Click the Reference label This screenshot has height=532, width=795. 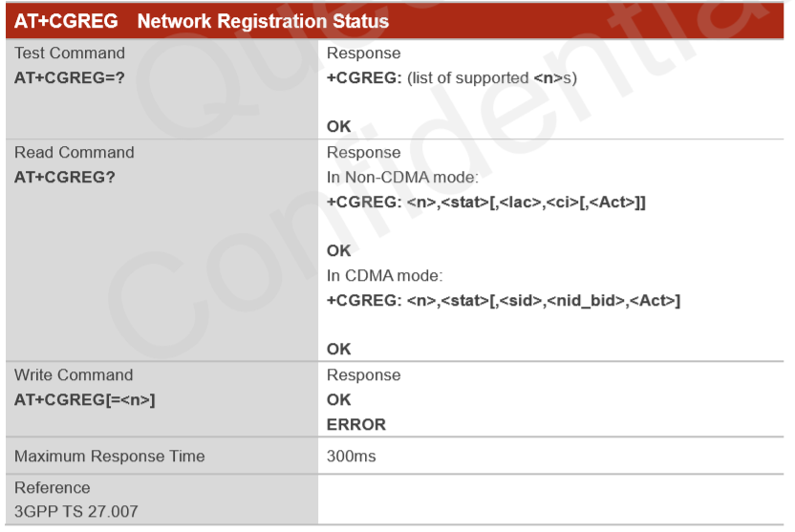[53, 488]
